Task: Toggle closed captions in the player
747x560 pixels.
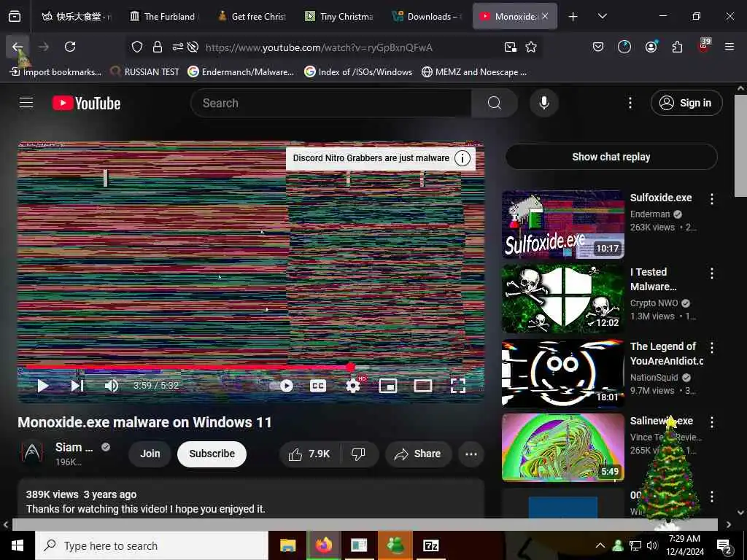Action: click(318, 386)
